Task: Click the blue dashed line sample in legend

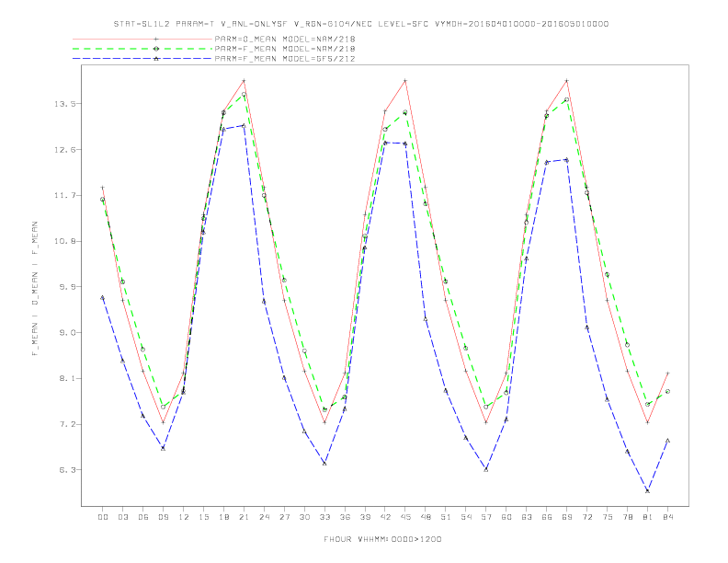Action: [x=142, y=59]
